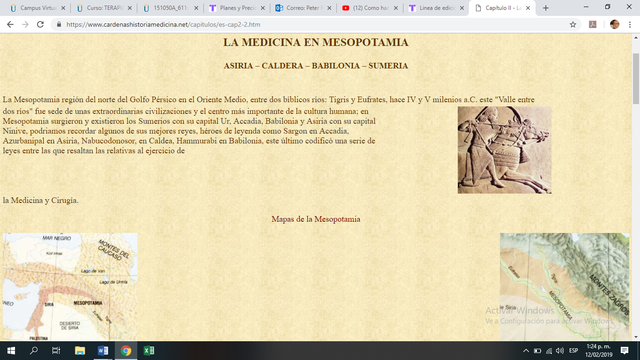The height and width of the screenshot is (360, 640).
Task: Click the ASIRIA – CALDERA – BABILONIA subtitle
Action: 316,66
